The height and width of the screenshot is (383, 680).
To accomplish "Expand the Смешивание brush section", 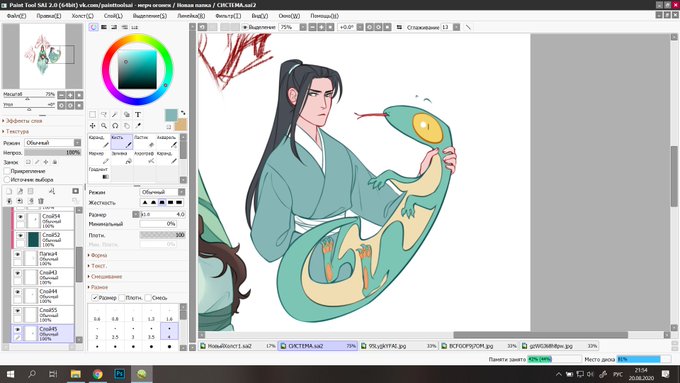I will (x=105, y=276).
